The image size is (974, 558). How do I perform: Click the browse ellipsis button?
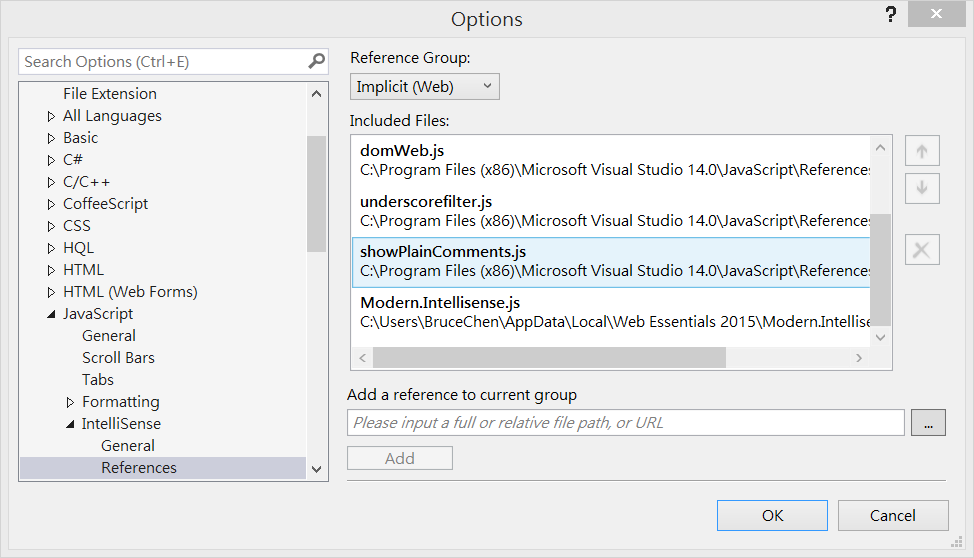928,424
